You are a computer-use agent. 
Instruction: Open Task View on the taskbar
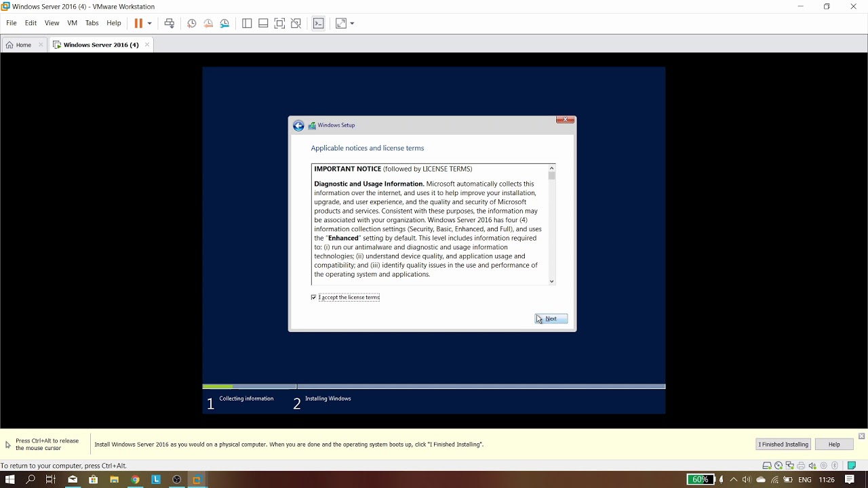click(51, 479)
